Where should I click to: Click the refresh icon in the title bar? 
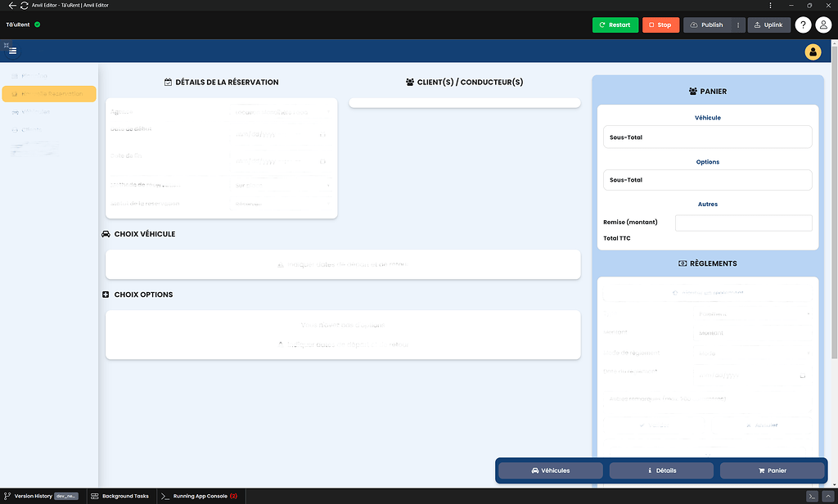coord(25,5)
